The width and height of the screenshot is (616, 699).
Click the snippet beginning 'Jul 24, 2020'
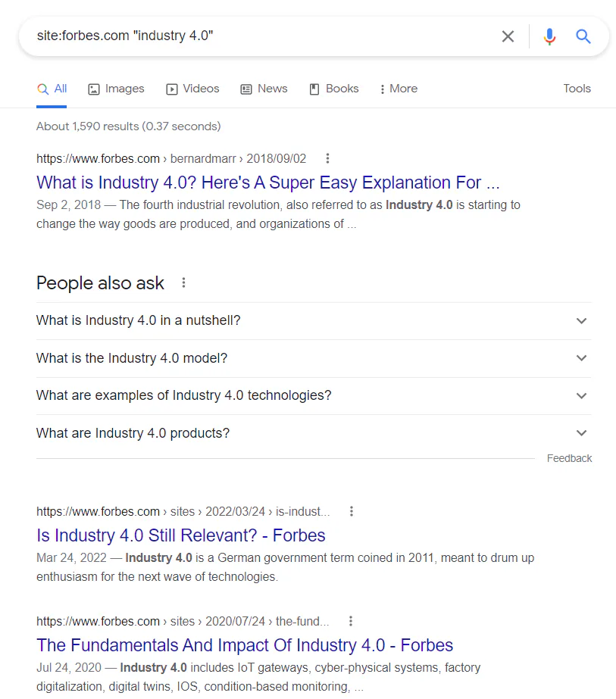tap(258, 677)
